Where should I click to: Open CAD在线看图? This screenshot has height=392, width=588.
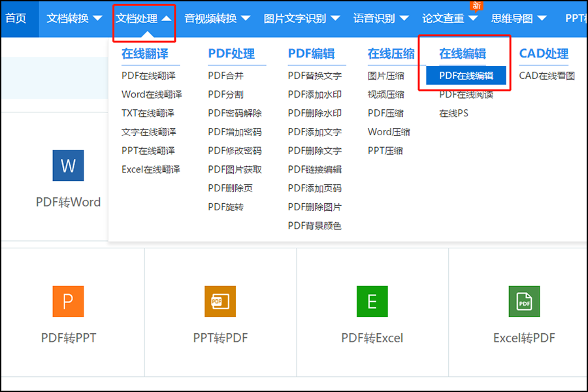(547, 76)
